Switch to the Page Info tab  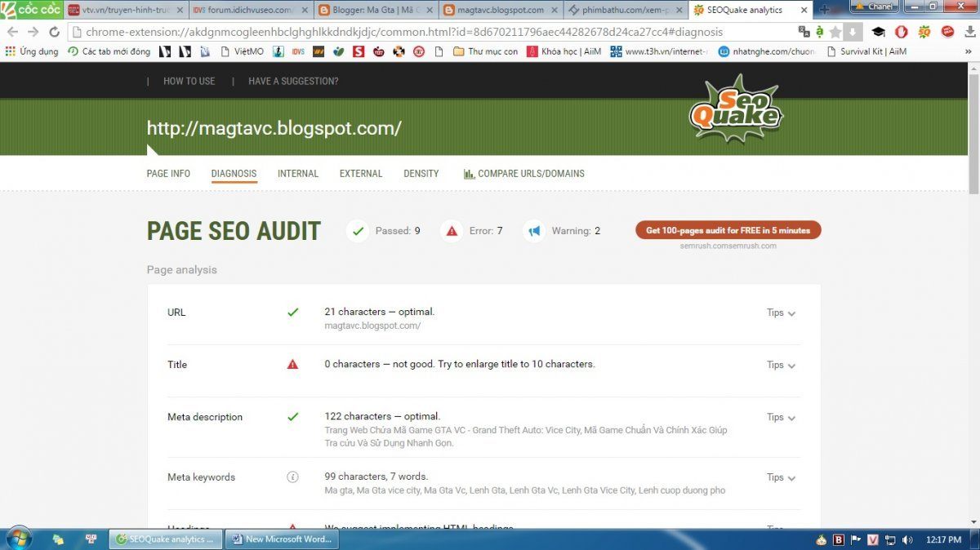point(168,174)
